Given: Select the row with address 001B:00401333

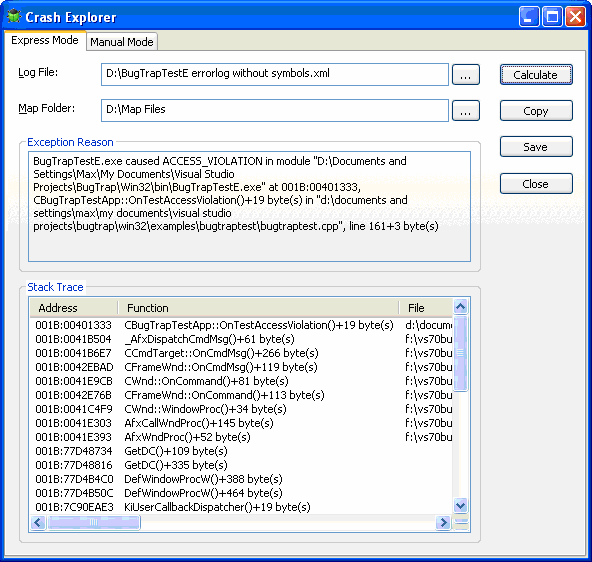Looking at the screenshot, I should 241,325.
